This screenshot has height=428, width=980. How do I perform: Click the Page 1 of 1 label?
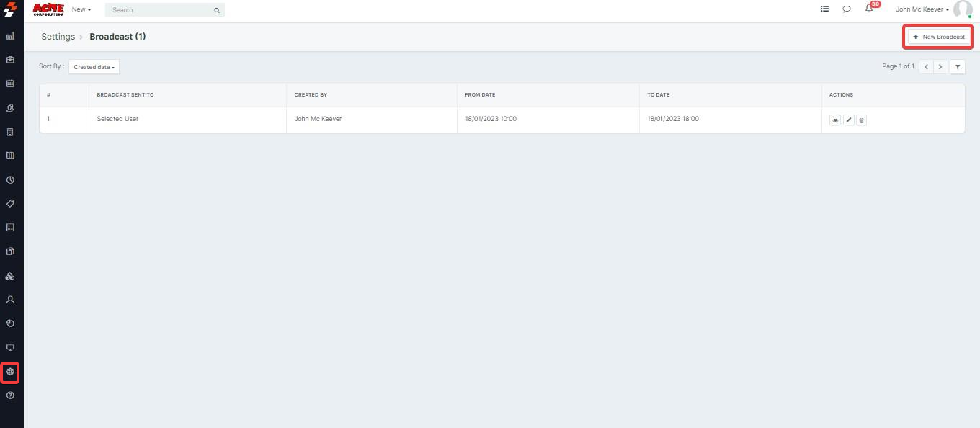coord(898,66)
